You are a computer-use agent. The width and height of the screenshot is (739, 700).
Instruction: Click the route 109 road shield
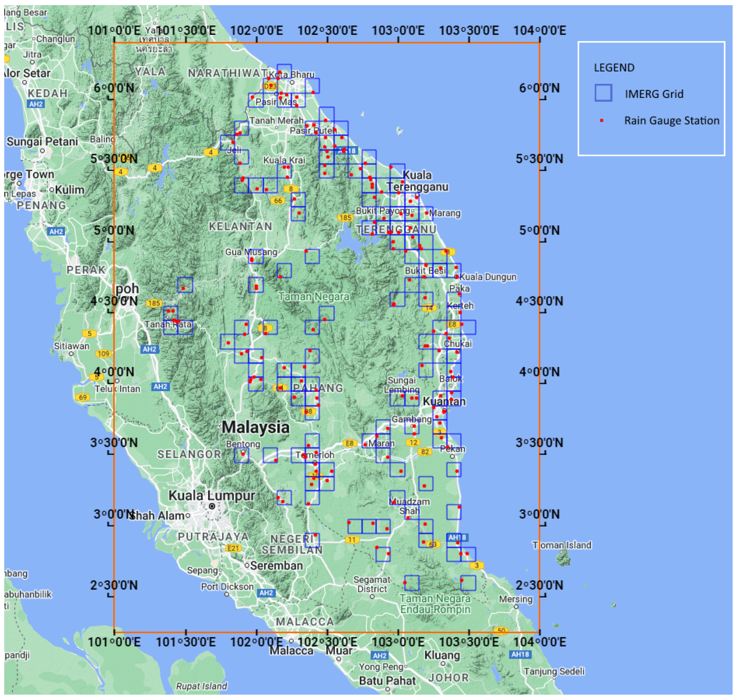(103, 354)
